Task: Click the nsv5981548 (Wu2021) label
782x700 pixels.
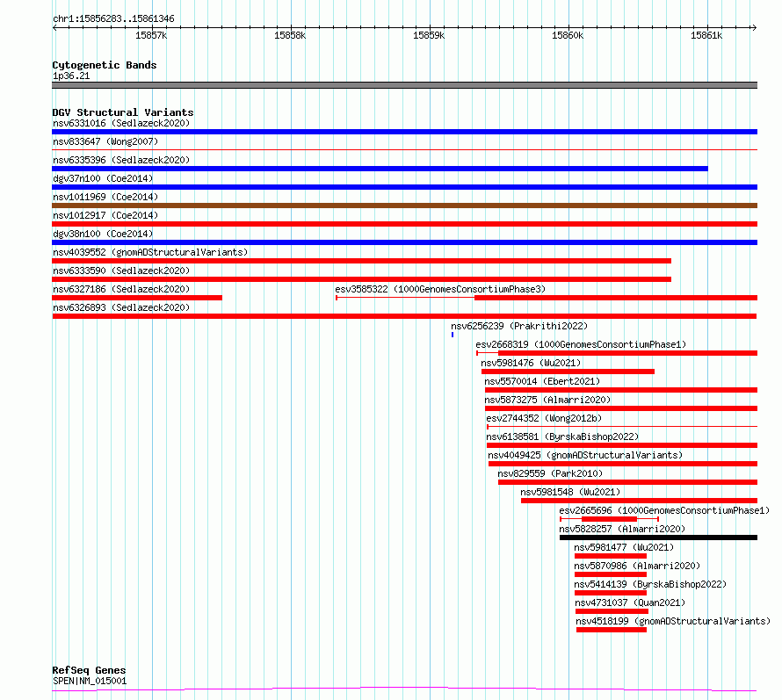Action: click(x=570, y=492)
